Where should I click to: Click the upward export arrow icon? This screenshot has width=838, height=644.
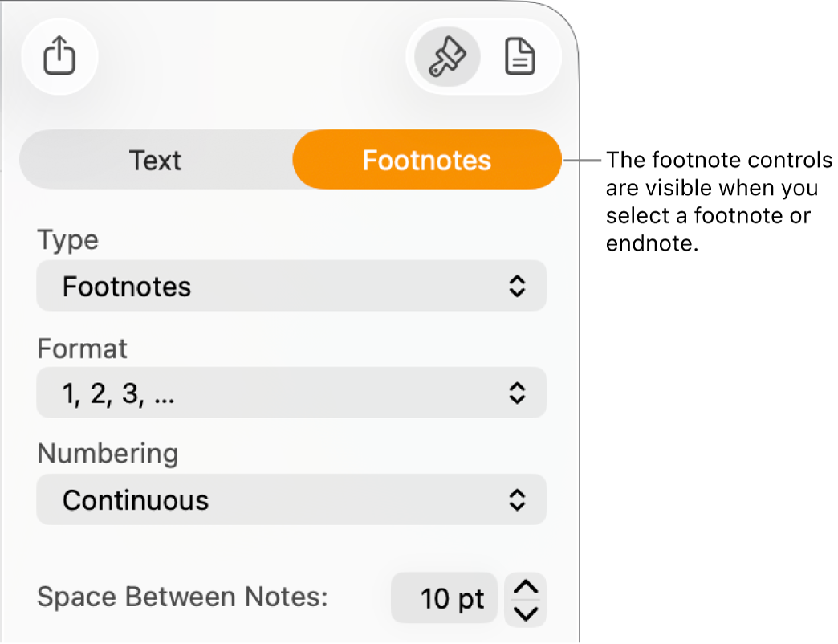(59, 57)
